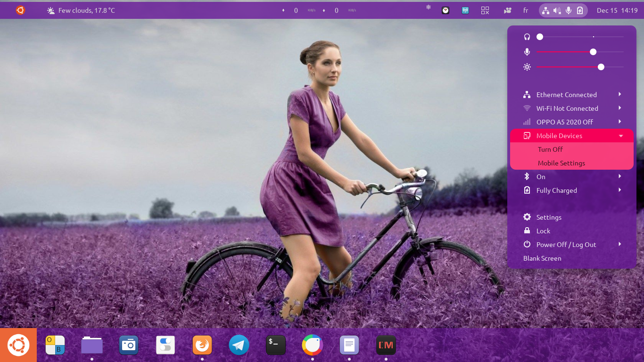The height and width of the screenshot is (362, 644).
Task: Open the purple Files folder in dock
Action: (92, 345)
